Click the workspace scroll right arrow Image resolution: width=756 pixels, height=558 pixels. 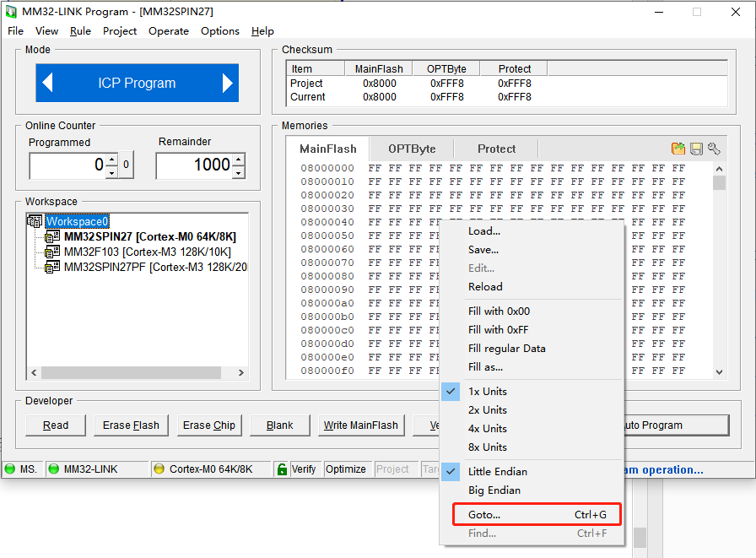(241, 372)
